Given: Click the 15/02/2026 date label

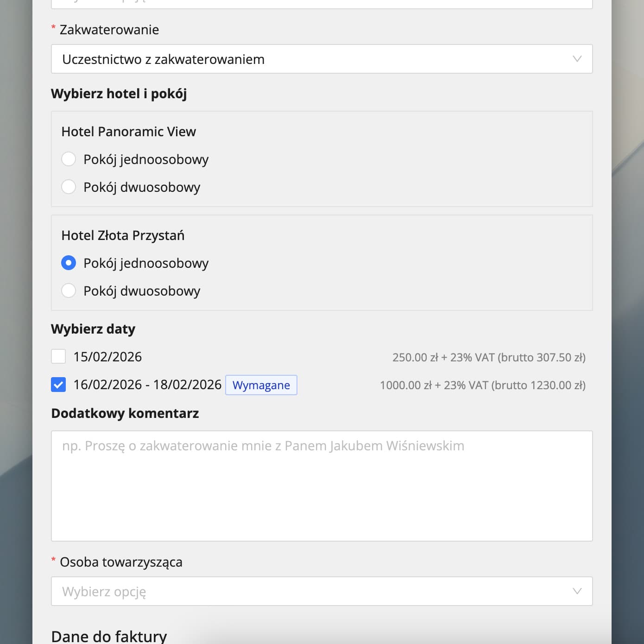Looking at the screenshot, I should 107,357.
